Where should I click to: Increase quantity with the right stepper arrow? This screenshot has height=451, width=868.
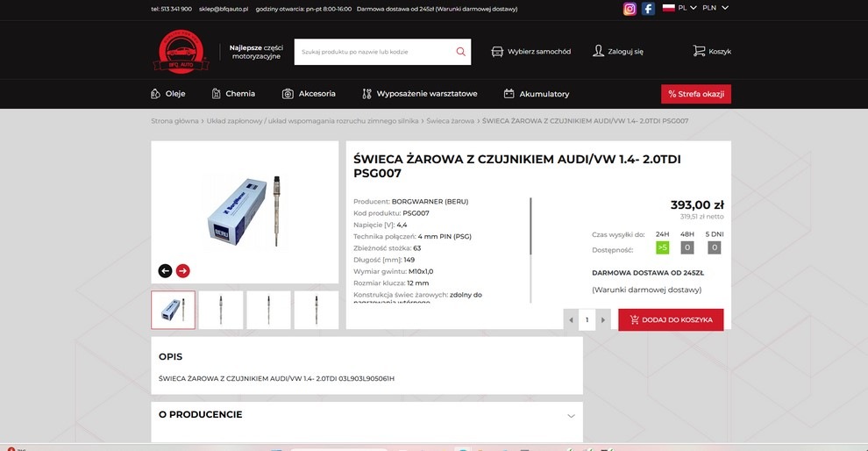coord(603,319)
